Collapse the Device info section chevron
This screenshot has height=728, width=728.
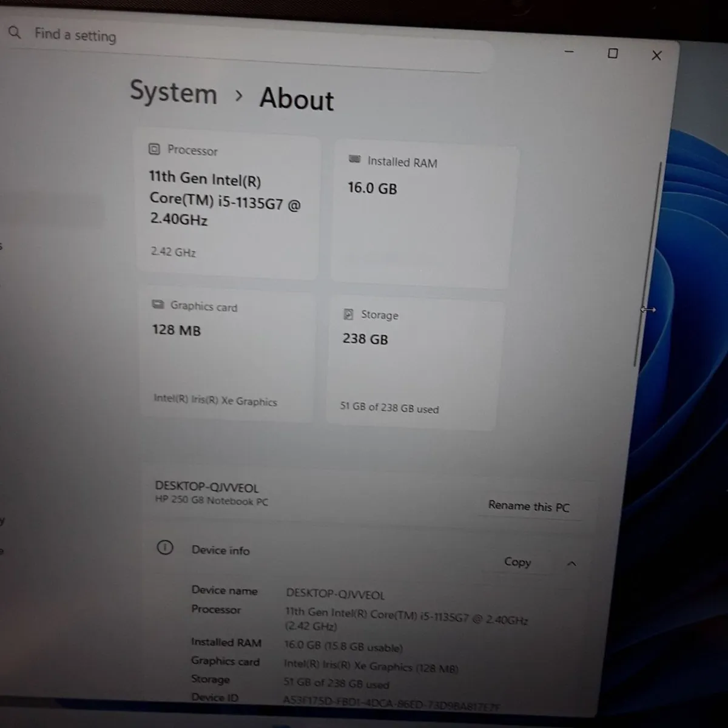click(x=571, y=564)
